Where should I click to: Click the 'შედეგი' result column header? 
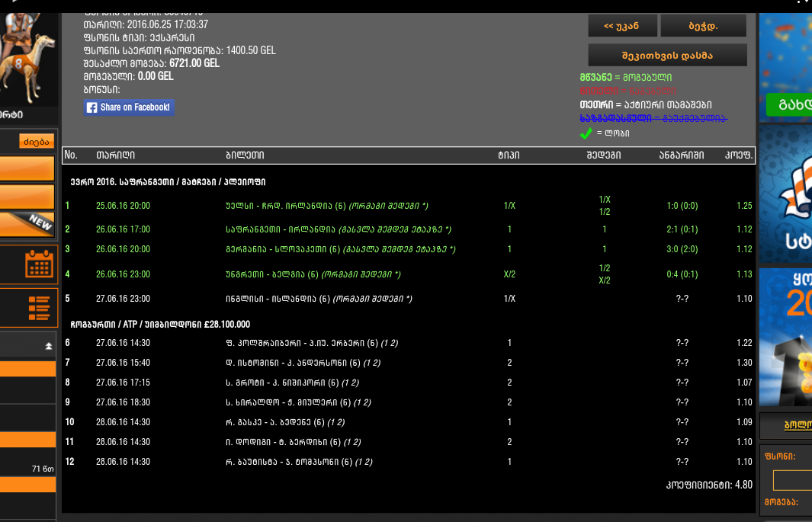[604, 155]
